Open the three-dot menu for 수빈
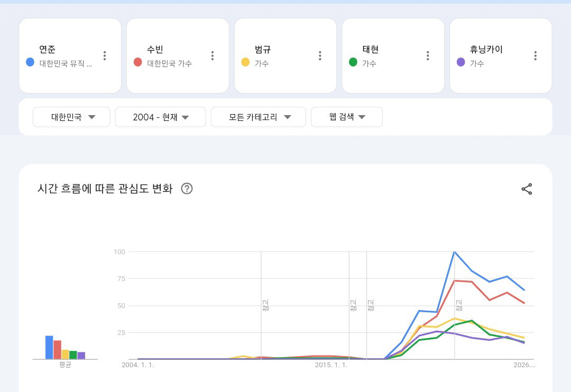 click(x=213, y=55)
